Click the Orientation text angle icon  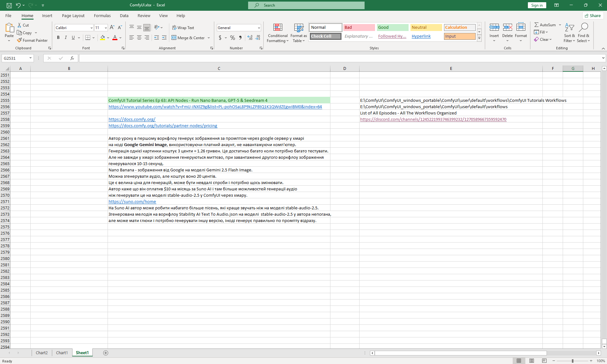pos(157,28)
